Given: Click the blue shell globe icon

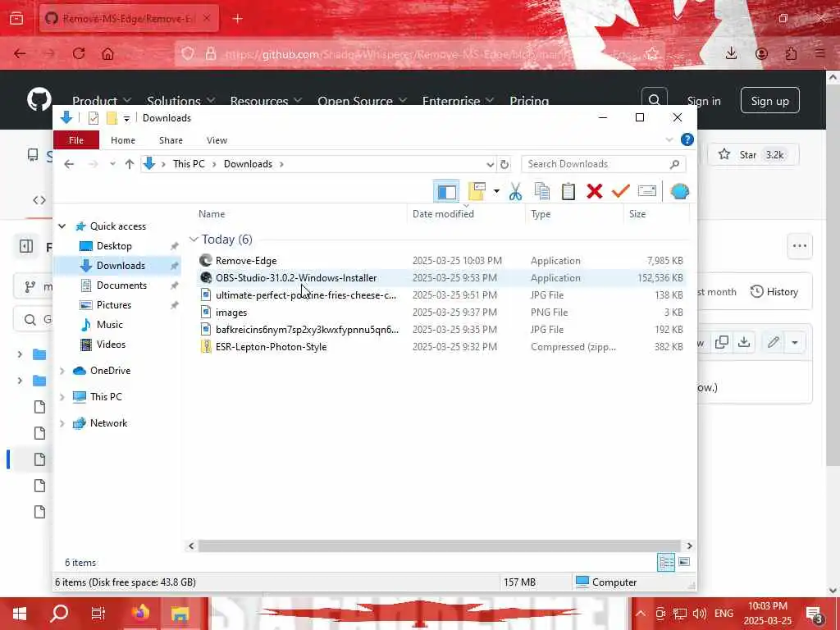Looking at the screenshot, I should (x=679, y=191).
